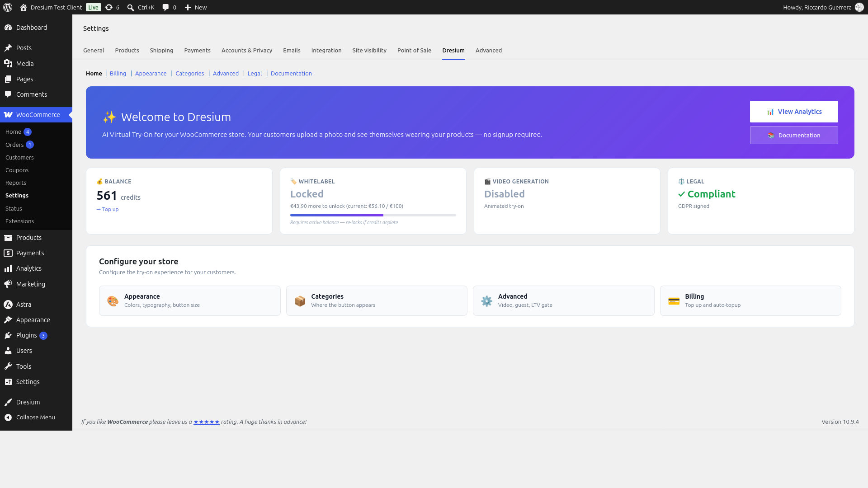Click the comments bubble icon in the admin bar

tap(165, 7)
